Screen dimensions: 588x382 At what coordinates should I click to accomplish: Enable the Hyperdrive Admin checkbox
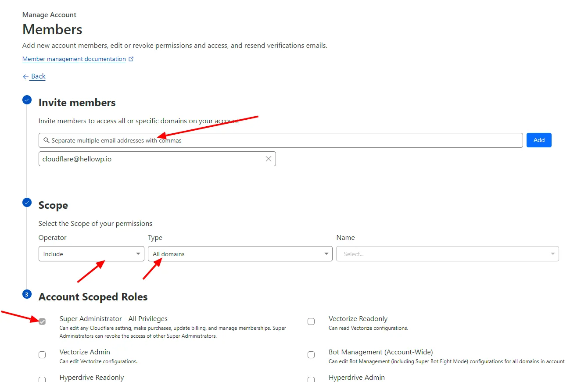click(x=311, y=379)
